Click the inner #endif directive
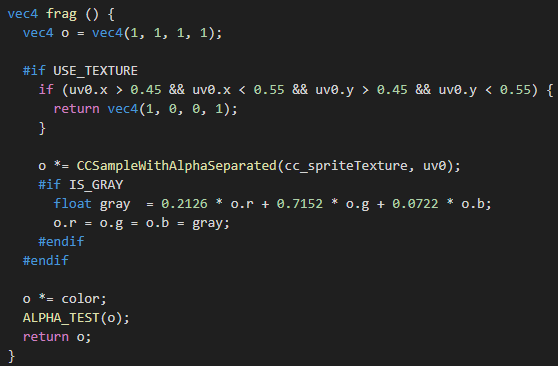The width and height of the screenshot is (558, 366). (x=61, y=241)
